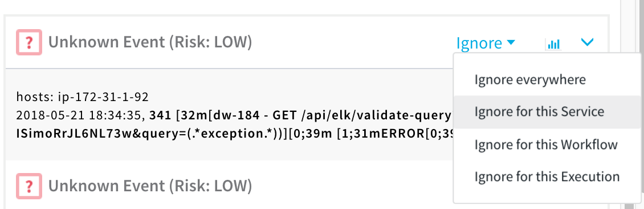The height and width of the screenshot is (209, 644).
Task: Click the first Unknown Event (Risk: LOW) title
Action: click(150, 42)
